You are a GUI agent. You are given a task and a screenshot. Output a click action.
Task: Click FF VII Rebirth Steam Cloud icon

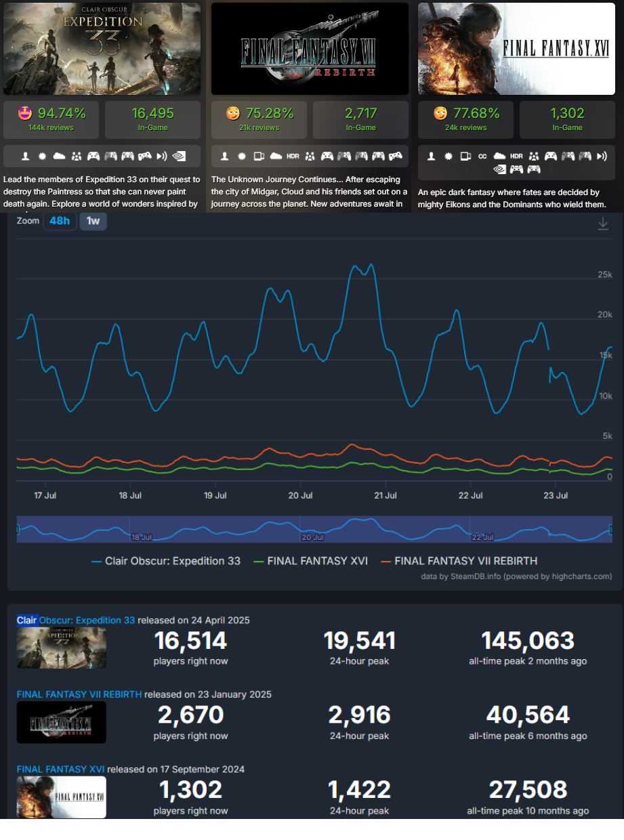pyautogui.click(x=276, y=156)
